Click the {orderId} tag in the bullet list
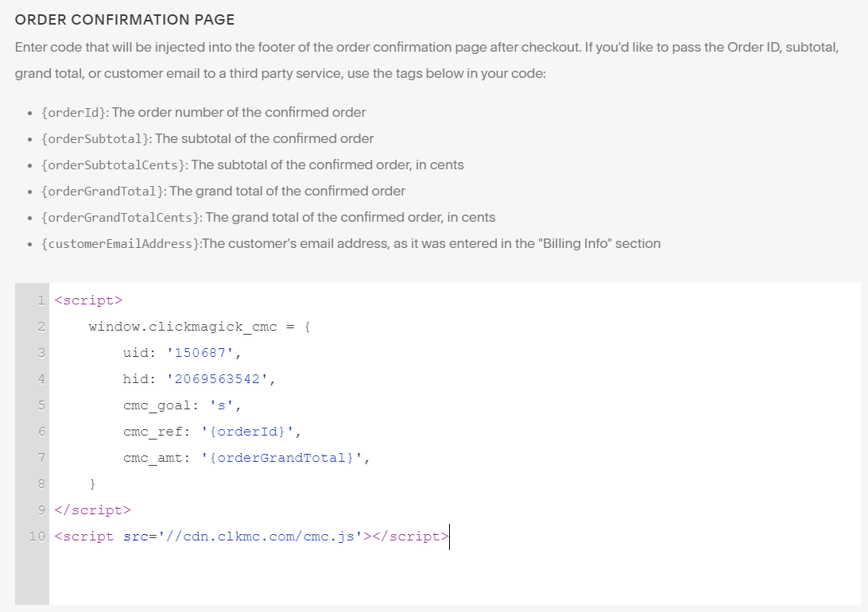This screenshot has width=868, height=612. (x=74, y=113)
